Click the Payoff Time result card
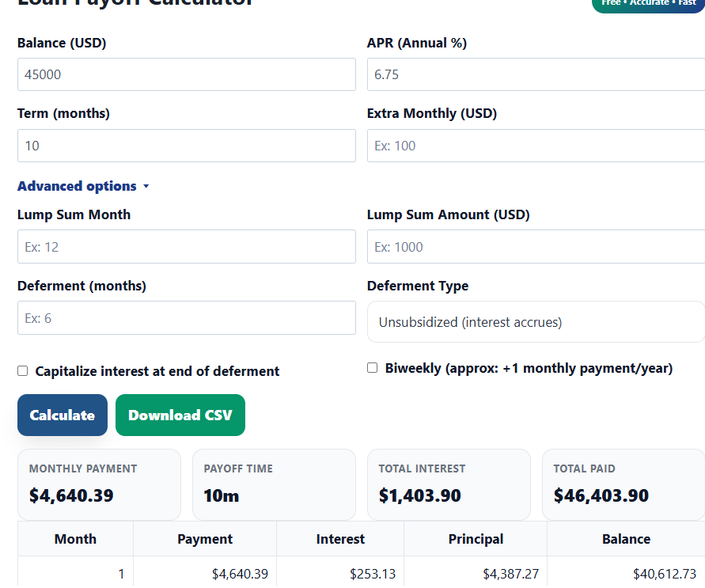This screenshot has width=705, height=588. (x=274, y=484)
